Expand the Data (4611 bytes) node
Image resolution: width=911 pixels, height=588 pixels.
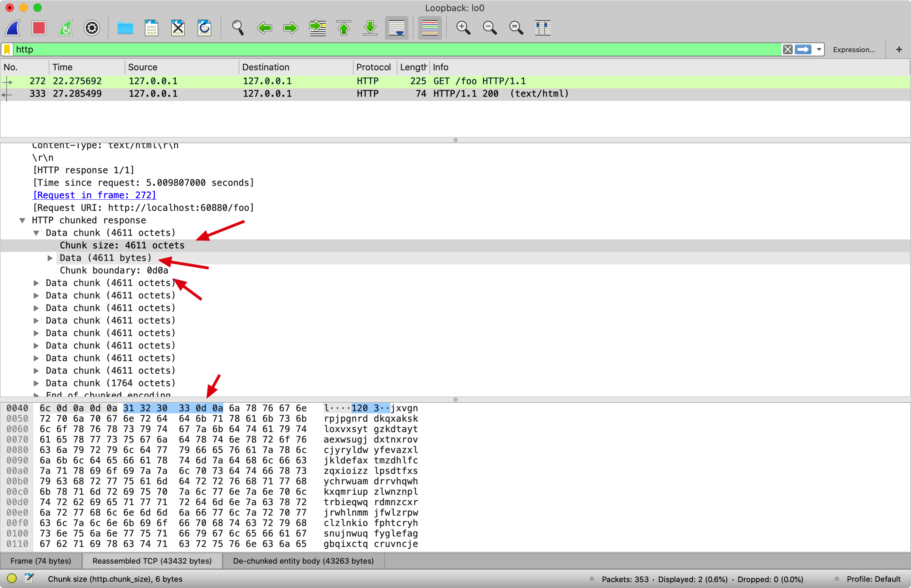(x=50, y=258)
